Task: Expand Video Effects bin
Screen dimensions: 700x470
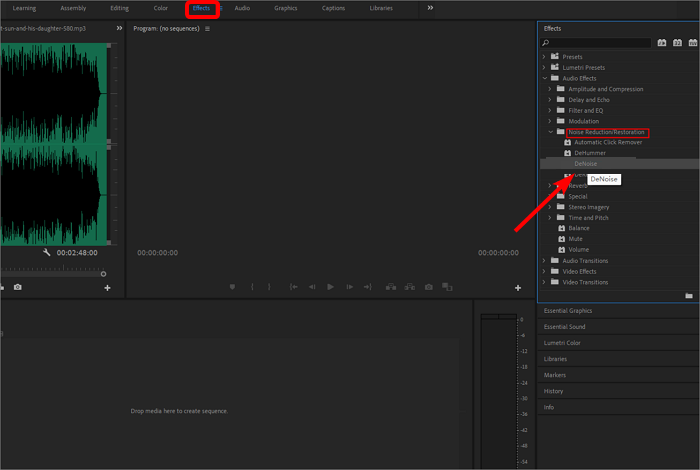Action: 544,271
